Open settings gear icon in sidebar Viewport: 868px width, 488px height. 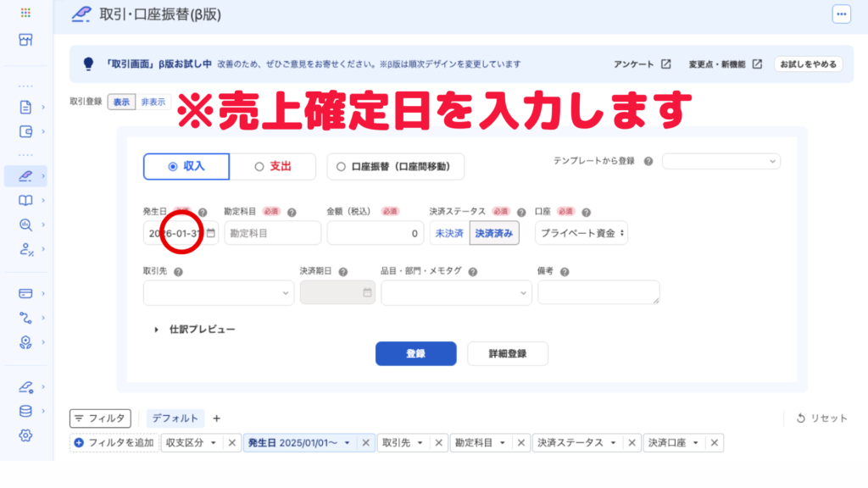(25, 435)
